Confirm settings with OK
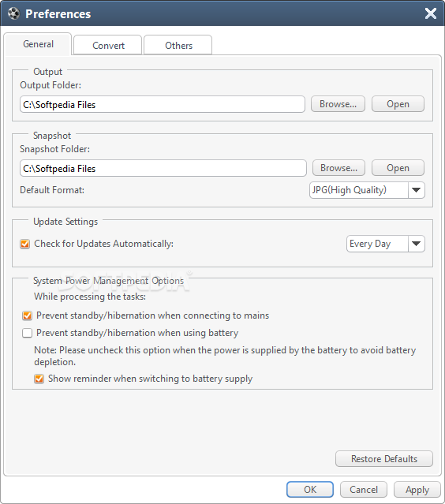 [x=310, y=489]
